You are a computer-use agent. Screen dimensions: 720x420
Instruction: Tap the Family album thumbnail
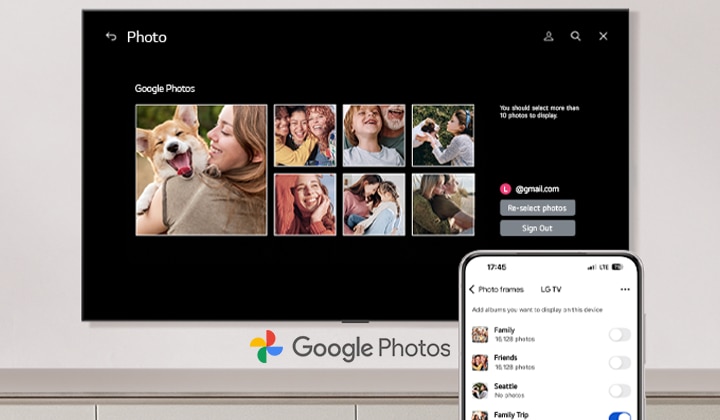pyautogui.click(x=480, y=335)
